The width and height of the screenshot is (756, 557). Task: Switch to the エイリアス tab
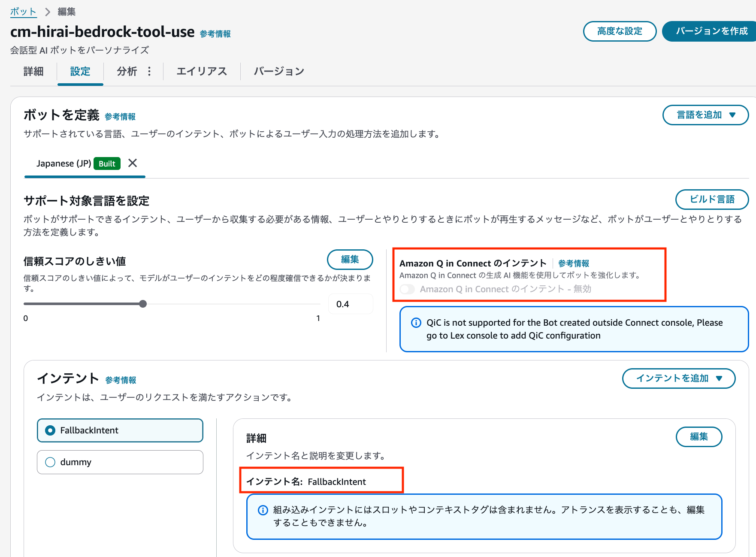click(x=202, y=71)
